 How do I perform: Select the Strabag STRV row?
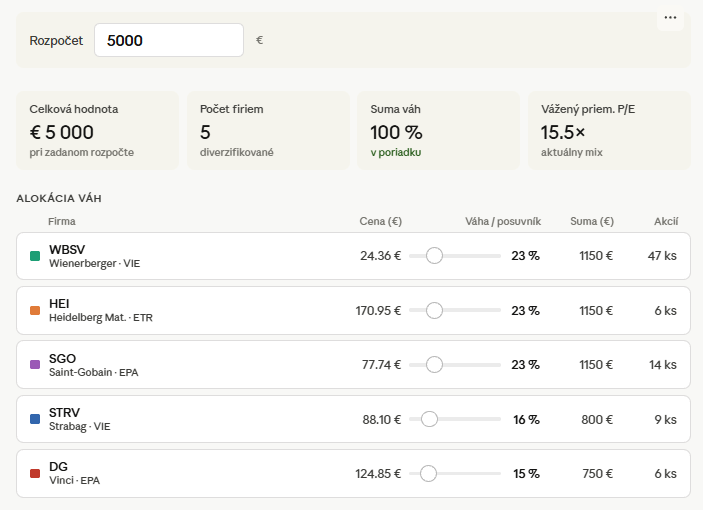(x=353, y=419)
